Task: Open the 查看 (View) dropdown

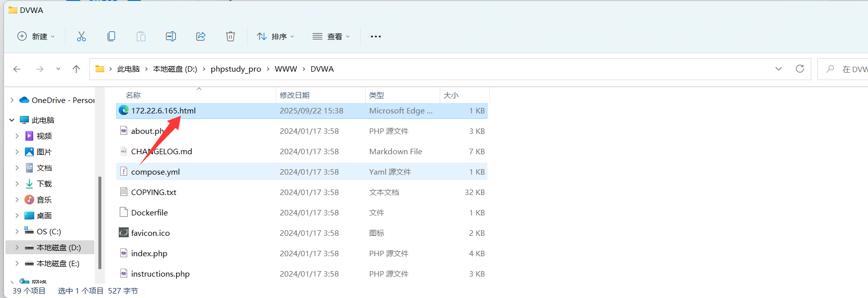Action: coord(331,36)
